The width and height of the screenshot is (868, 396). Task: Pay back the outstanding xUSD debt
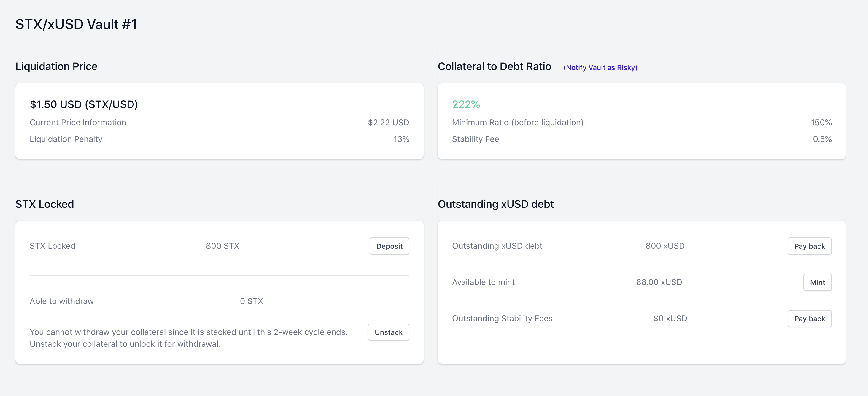(810, 246)
